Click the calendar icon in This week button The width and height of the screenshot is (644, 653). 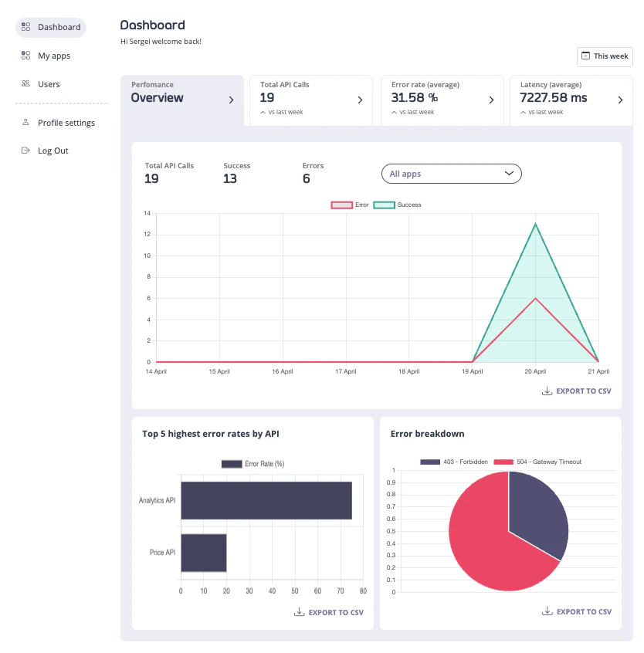pyautogui.click(x=588, y=56)
